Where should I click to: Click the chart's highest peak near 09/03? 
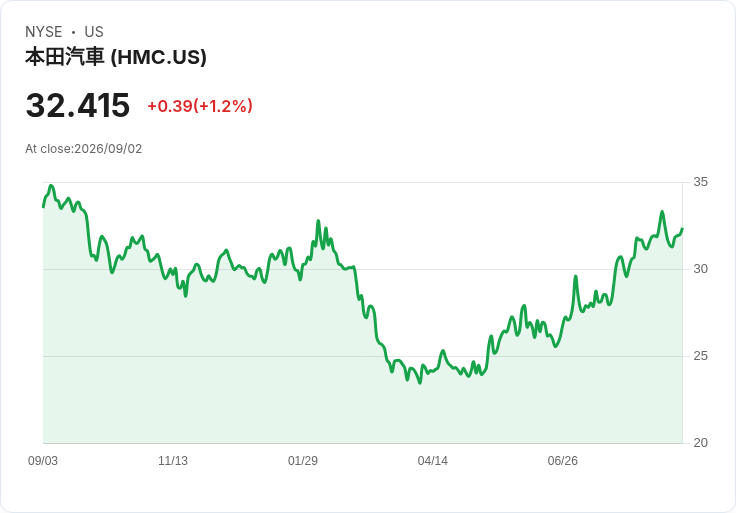[51, 186]
